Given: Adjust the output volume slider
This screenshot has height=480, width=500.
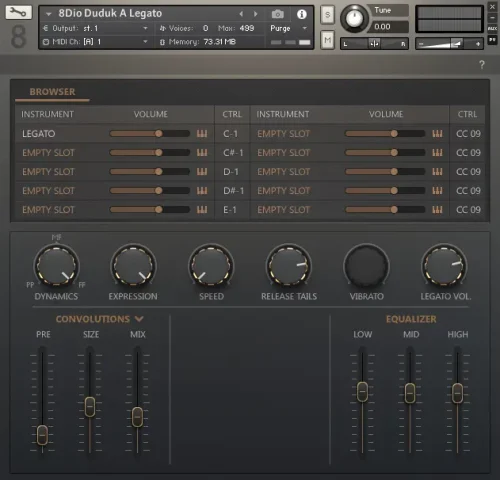Looking at the screenshot, I should [450, 44].
